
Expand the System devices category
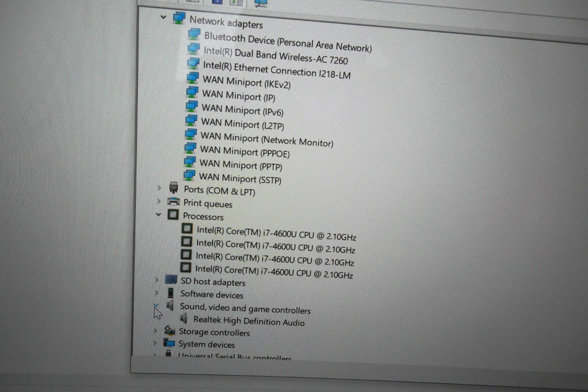pos(155,343)
